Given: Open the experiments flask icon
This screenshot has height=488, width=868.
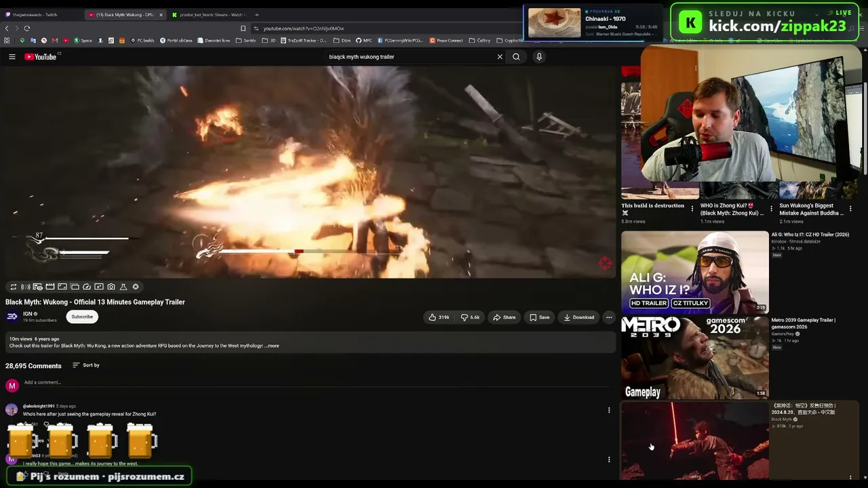Looking at the screenshot, I should (x=123, y=287).
